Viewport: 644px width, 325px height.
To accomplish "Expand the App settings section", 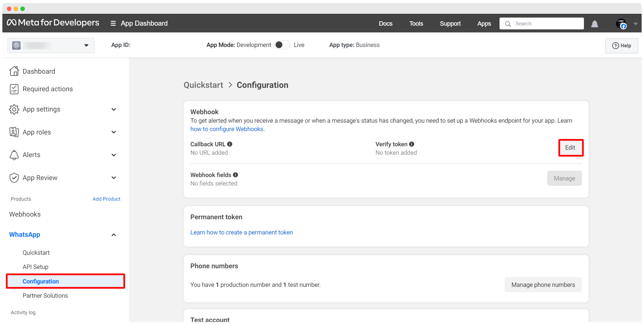I will point(114,109).
